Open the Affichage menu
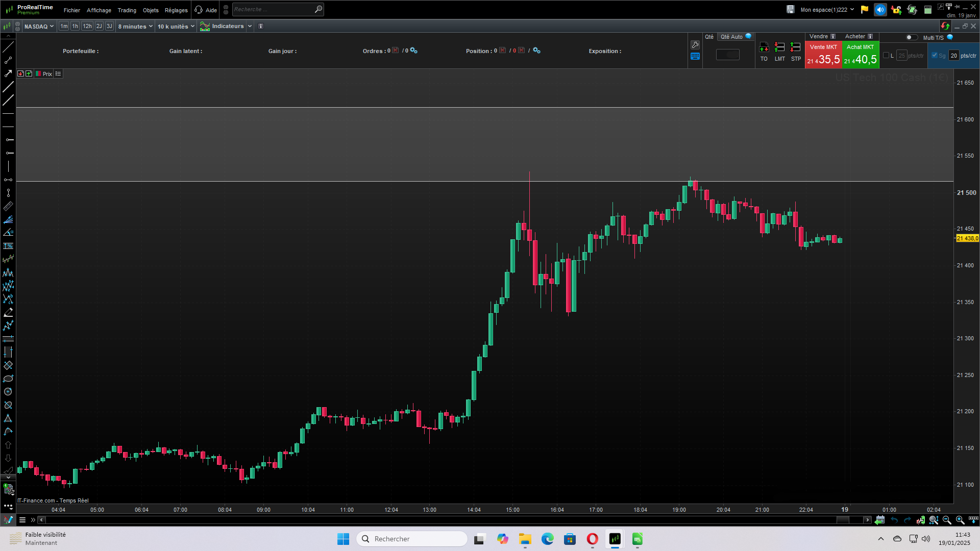Screen dimensions: 980x551 (x=99, y=10)
